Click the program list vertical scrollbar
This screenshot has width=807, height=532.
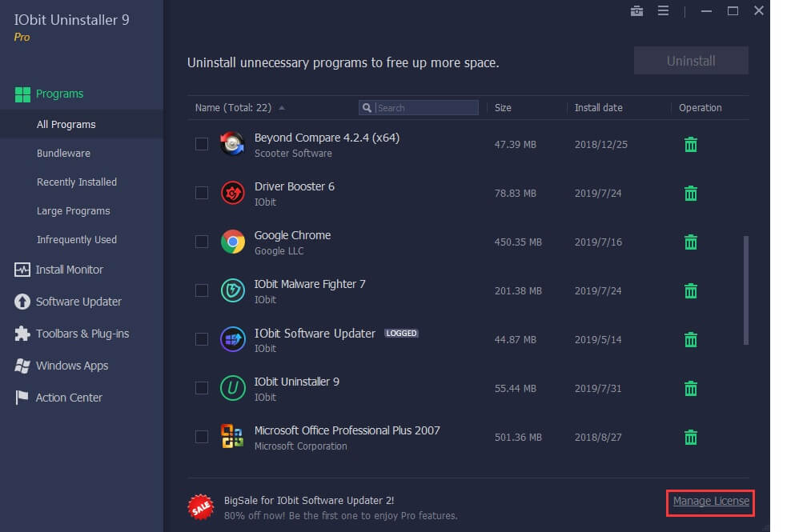746,290
